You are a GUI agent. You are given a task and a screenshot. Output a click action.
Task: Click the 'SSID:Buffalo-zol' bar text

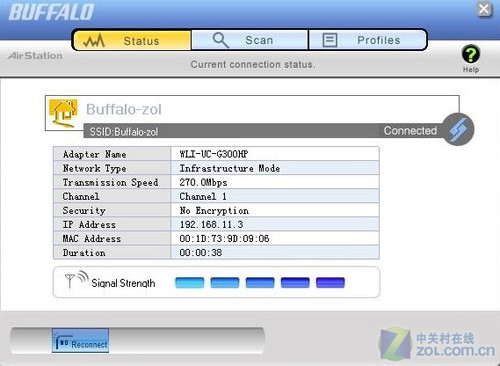(124, 132)
